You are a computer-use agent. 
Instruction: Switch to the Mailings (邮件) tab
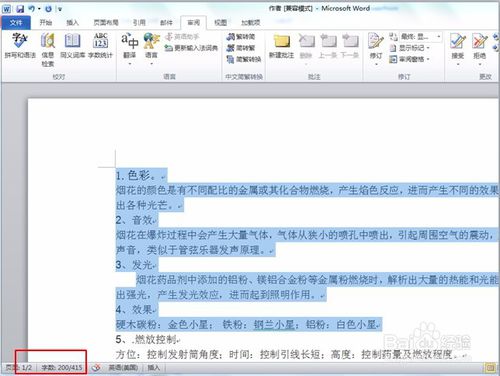[x=166, y=23]
